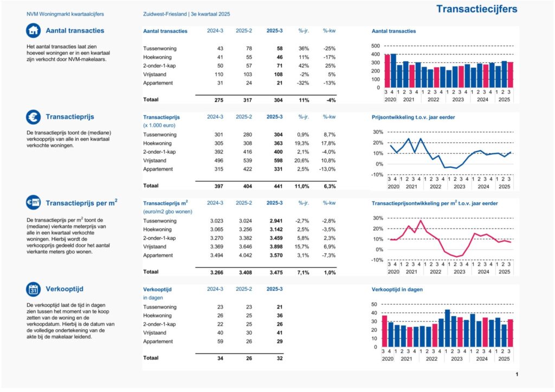This screenshot has height=392, width=555.
Task: Click the %-jr. column header in Transactieprijs table
Action: point(303,116)
